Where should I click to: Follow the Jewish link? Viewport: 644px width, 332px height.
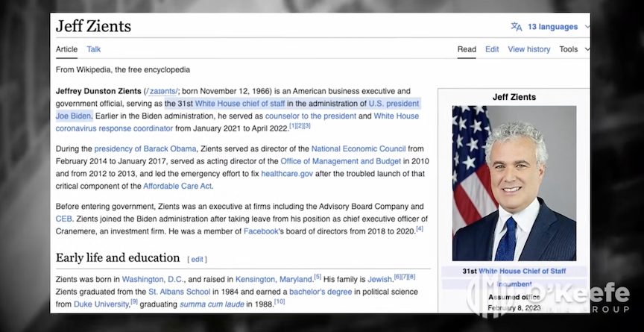[x=380, y=280]
